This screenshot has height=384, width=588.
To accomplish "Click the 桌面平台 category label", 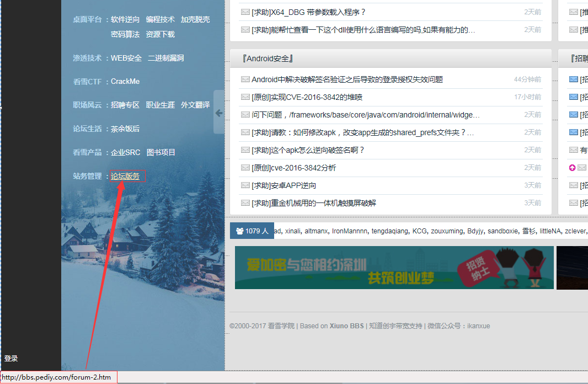I will point(87,19).
